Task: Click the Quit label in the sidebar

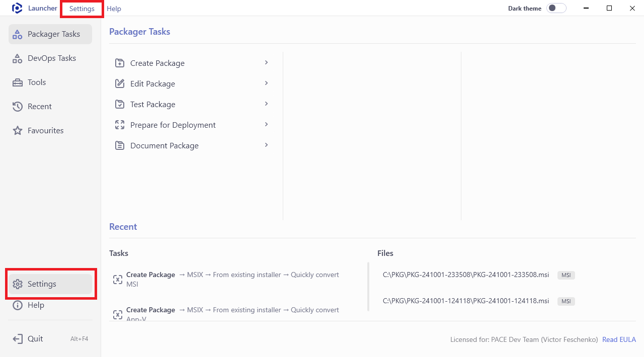Action: click(35, 339)
